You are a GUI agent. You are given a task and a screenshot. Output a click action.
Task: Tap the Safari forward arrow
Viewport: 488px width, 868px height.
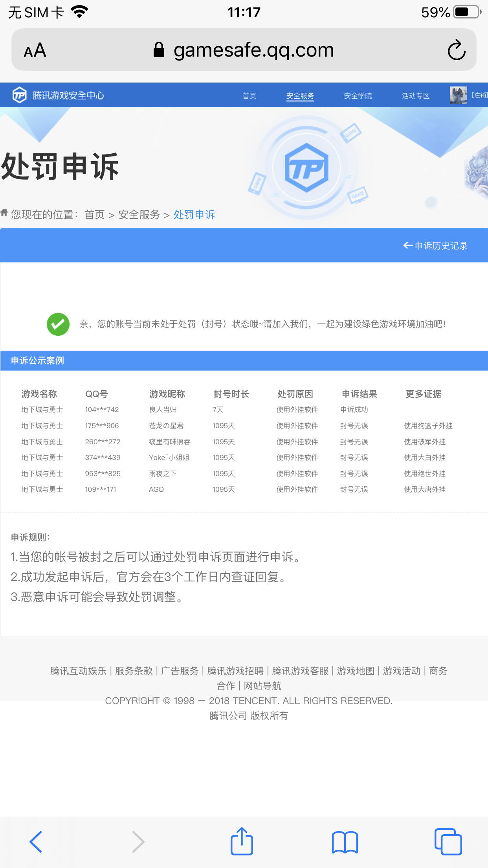click(138, 842)
